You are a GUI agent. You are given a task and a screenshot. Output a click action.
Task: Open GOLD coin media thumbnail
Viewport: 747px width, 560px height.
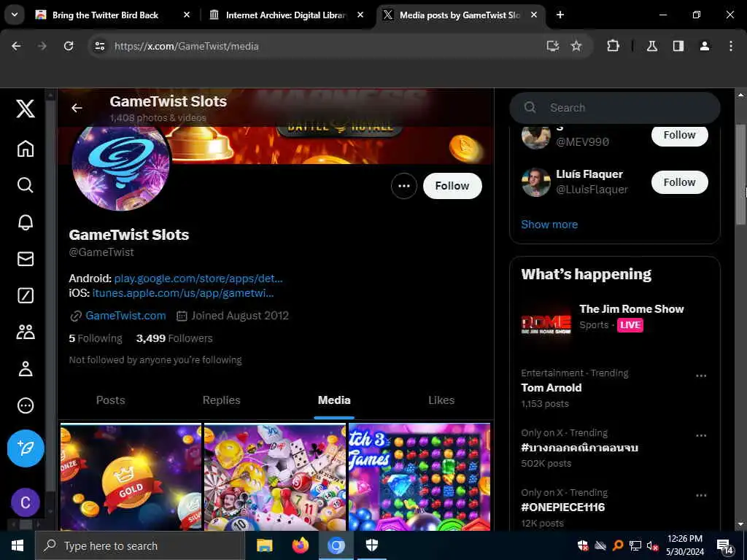(x=131, y=477)
